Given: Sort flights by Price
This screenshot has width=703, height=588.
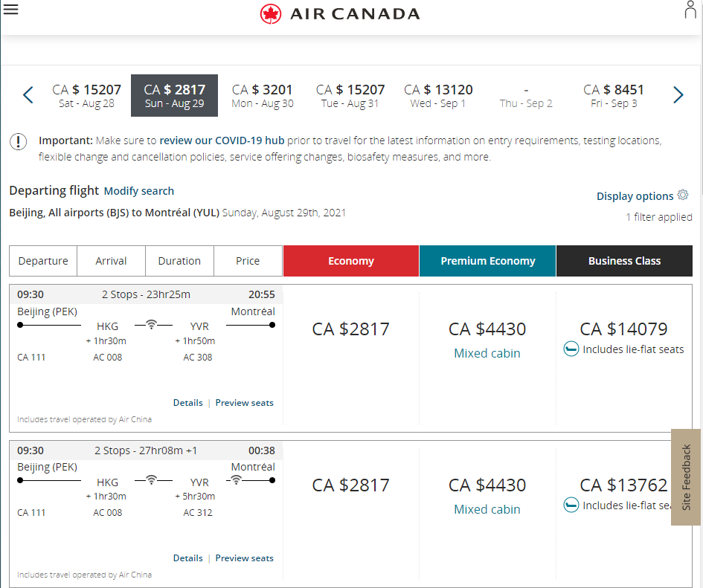Looking at the screenshot, I should pos(248,261).
